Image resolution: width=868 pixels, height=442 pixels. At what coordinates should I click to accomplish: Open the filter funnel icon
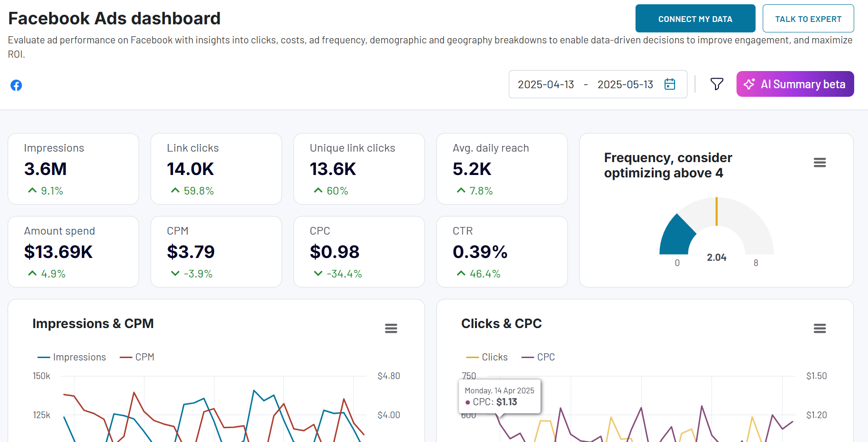717,84
